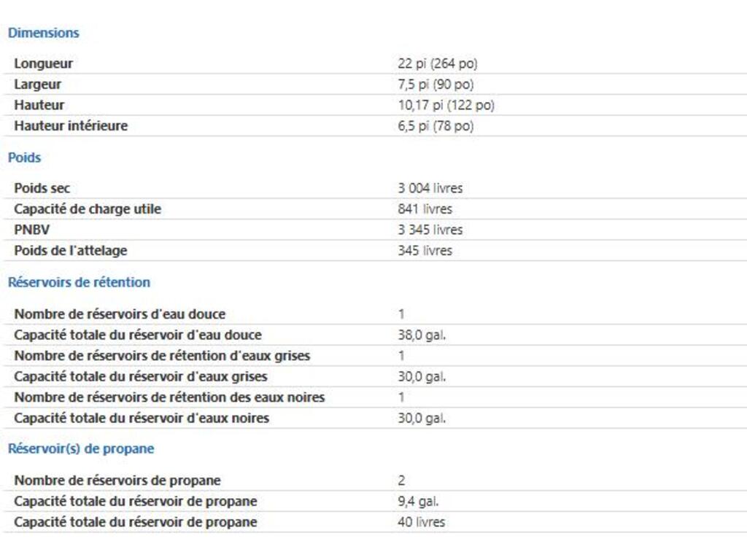Click the Nombre de réservoirs d'eau douce label

(120, 314)
